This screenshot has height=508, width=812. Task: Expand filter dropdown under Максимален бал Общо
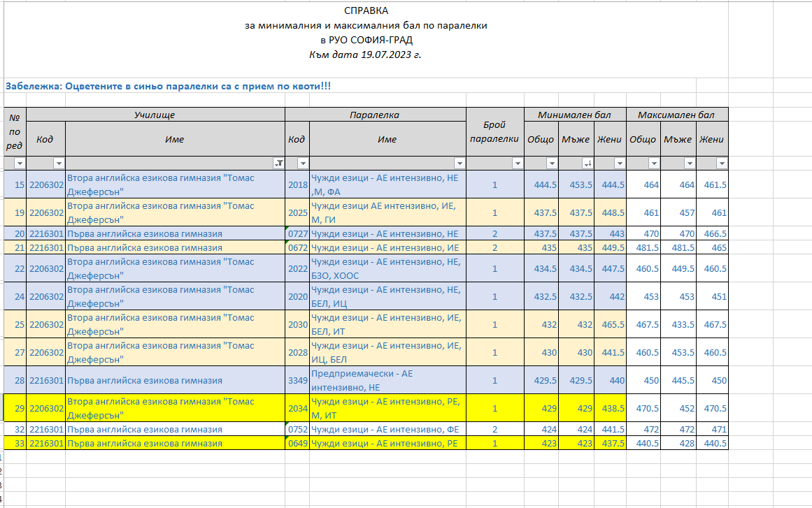click(x=653, y=164)
